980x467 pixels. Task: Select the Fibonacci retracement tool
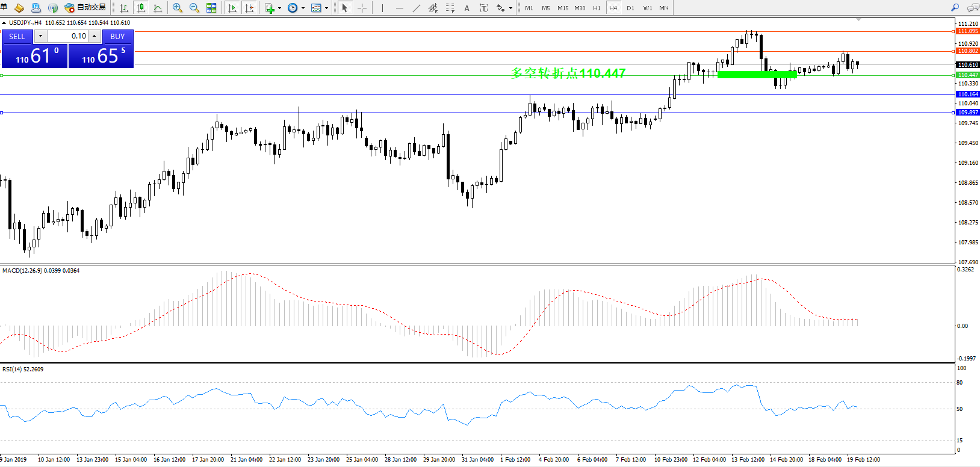tap(450, 8)
